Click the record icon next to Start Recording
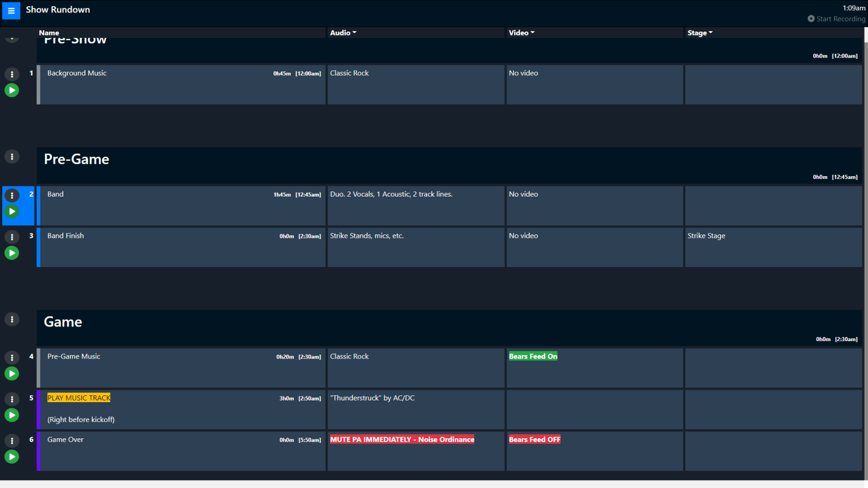Screen dimensions: 868x488 (x=810, y=19)
